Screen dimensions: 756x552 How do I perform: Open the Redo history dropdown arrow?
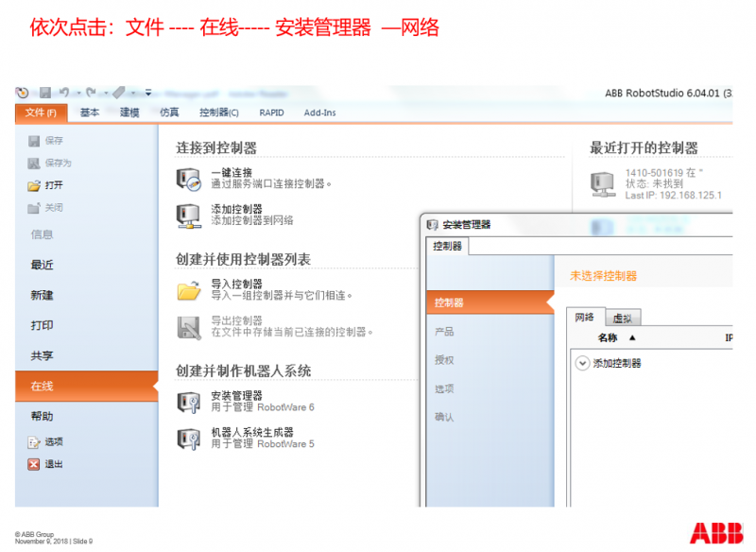(x=106, y=93)
